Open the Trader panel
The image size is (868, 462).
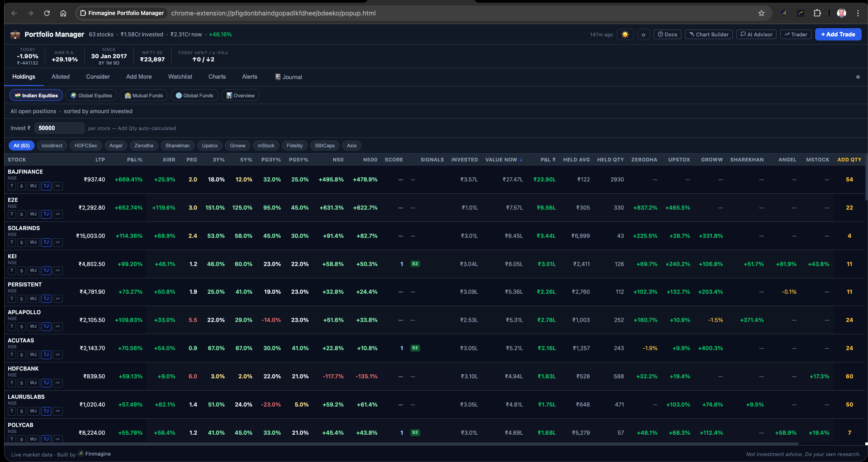795,34
